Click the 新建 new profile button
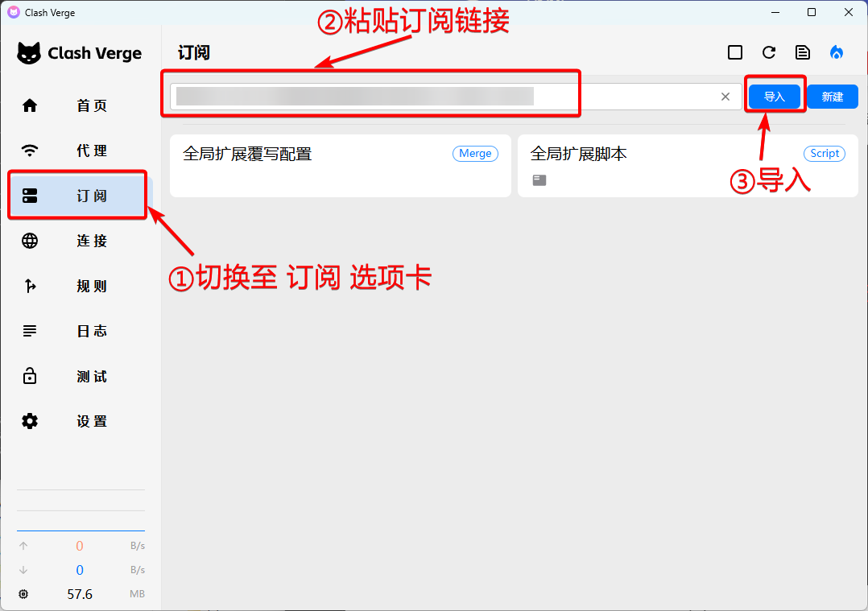Screen dimensions: 868x611 [x=832, y=97]
